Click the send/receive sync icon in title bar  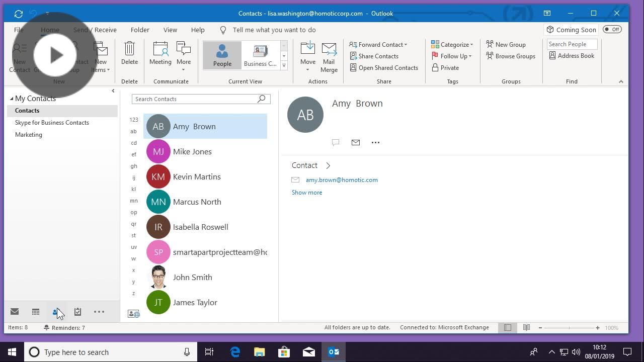[x=19, y=14]
